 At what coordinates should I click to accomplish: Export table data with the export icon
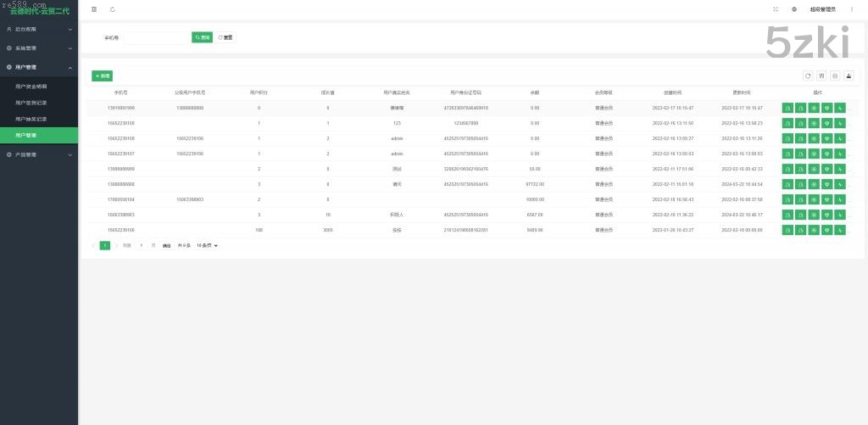pyautogui.click(x=849, y=75)
